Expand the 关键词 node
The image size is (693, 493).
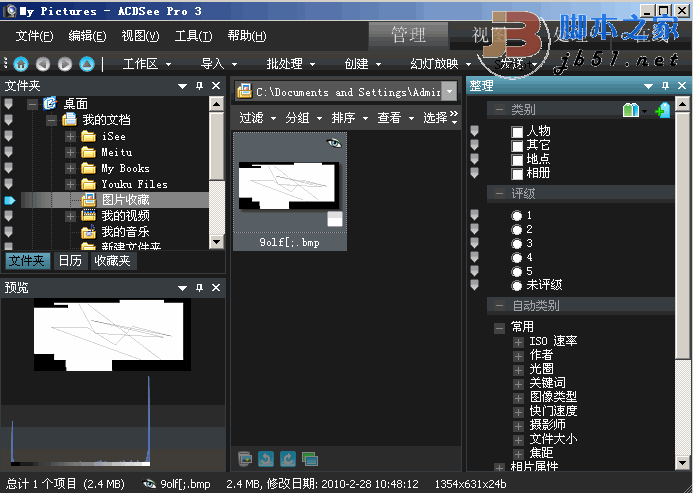[x=518, y=384]
